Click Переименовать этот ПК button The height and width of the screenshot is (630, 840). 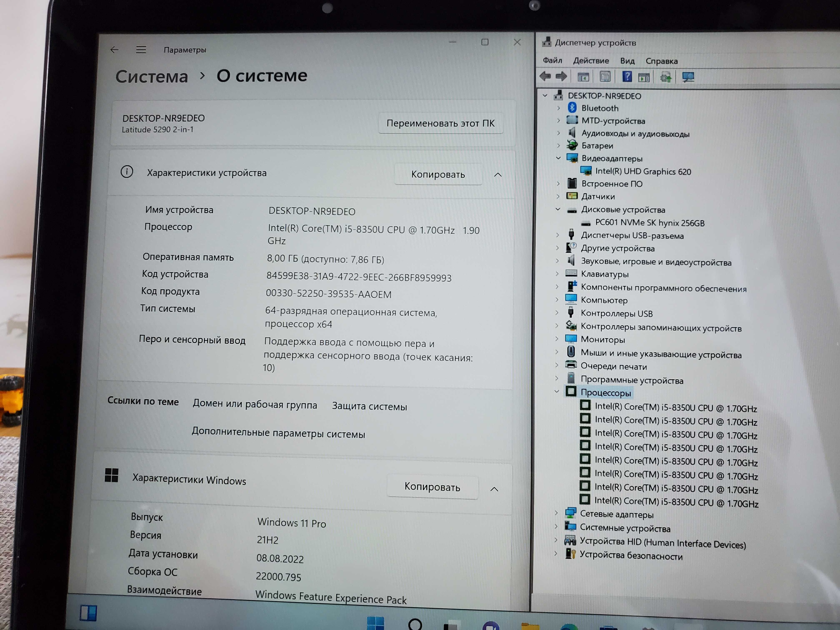coord(440,123)
